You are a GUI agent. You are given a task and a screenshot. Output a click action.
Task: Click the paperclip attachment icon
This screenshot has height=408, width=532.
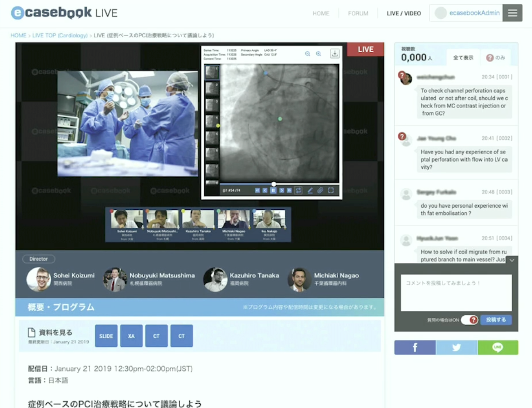pos(320,190)
